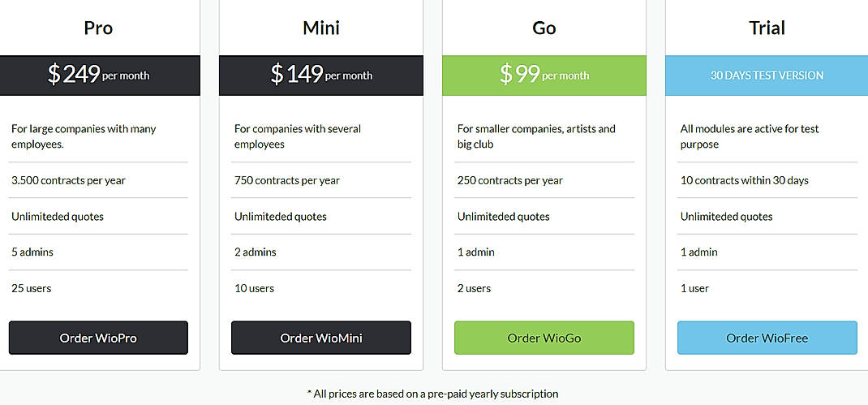This screenshot has width=868, height=405.
Task: Click the pre-paid yearly subscription footnote
Action: [433, 394]
